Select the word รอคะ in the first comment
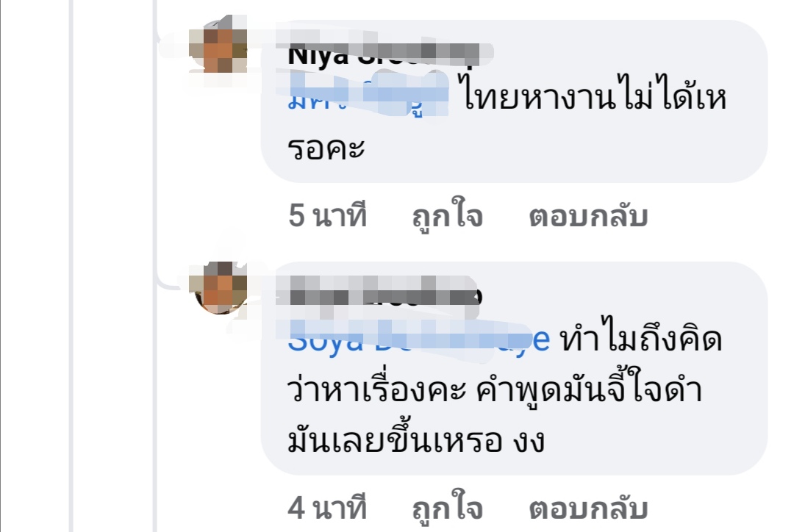This screenshot has height=532, width=794. (x=326, y=148)
